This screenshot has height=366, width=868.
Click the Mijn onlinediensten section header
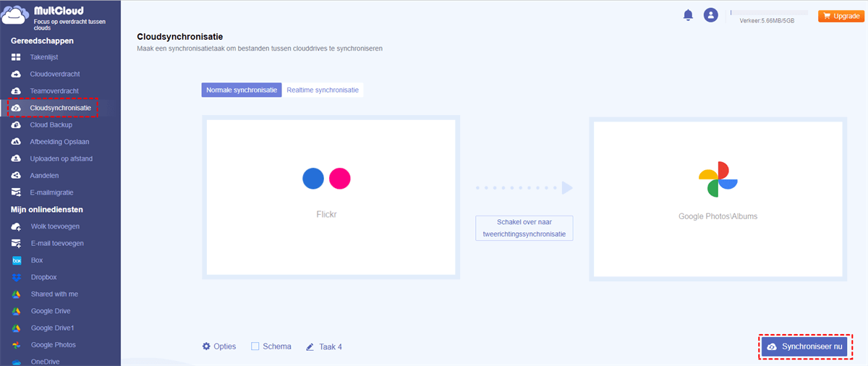pyautogui.click(x=47, y=210)
